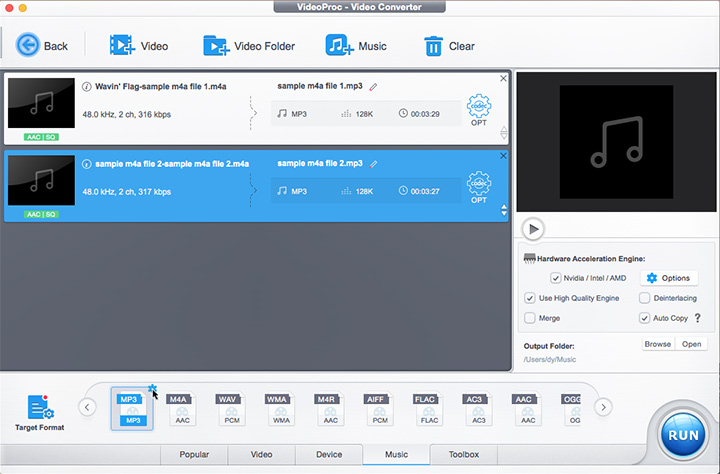Add audio with the Music icon

(338, 45)
